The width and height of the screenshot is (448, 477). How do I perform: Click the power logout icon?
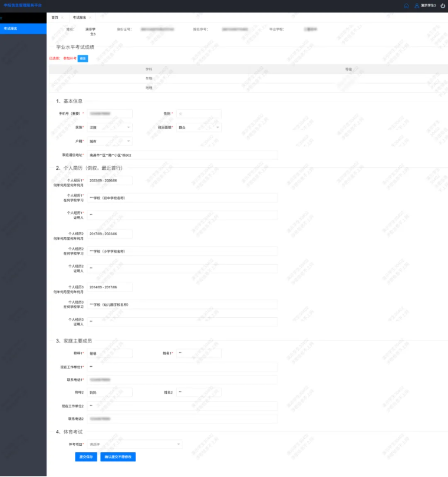pos(443,5)
